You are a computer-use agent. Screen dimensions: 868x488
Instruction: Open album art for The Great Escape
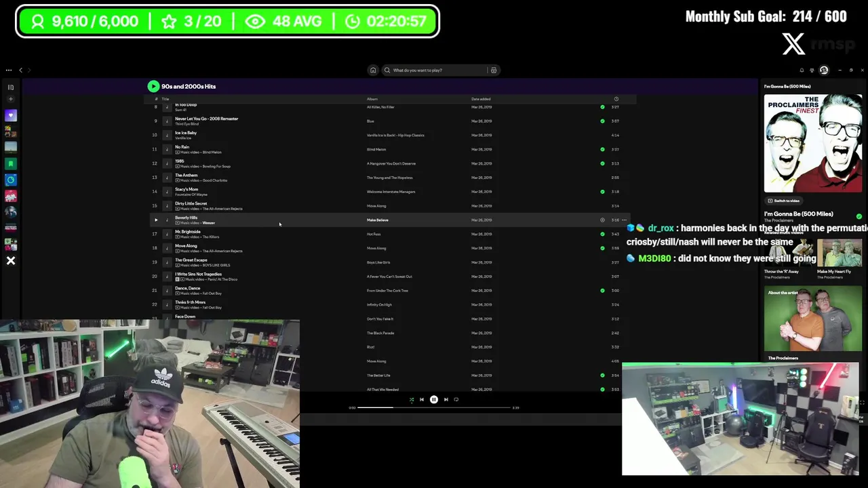point(167,262)
